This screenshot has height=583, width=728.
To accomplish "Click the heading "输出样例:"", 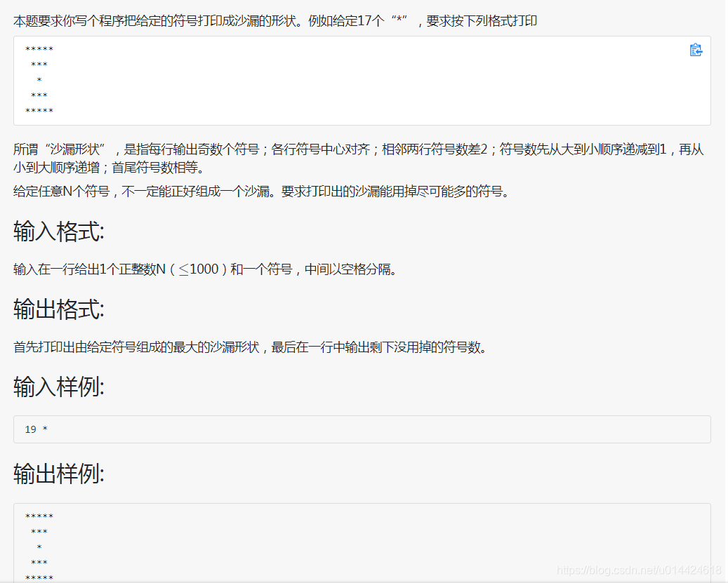I will [x=59, y=474].
